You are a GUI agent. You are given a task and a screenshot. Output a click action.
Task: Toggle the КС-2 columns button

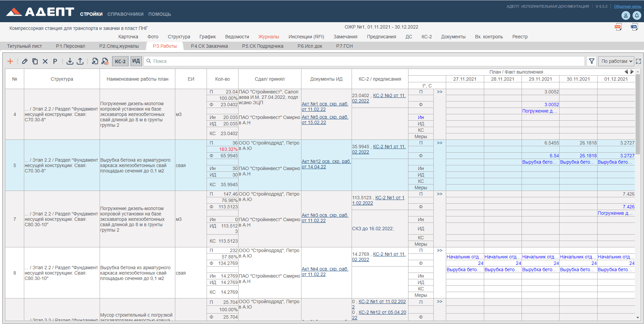[120, 61]
